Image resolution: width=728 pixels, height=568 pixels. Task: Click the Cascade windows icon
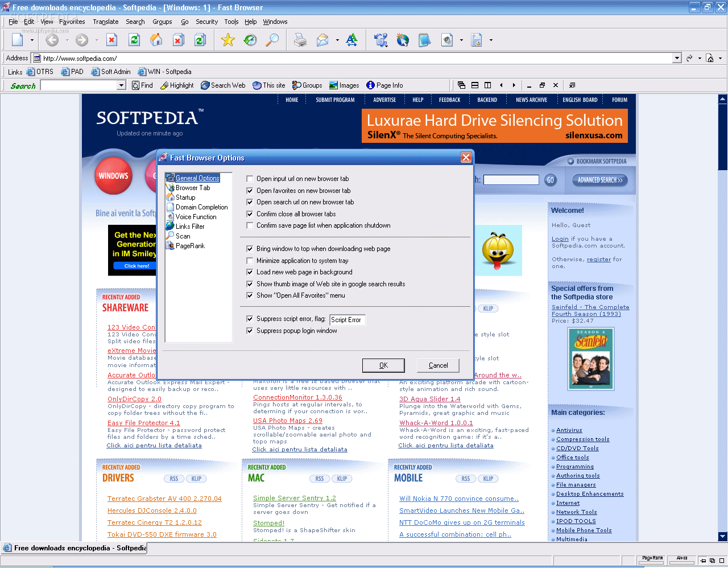[x=461, y=85]
